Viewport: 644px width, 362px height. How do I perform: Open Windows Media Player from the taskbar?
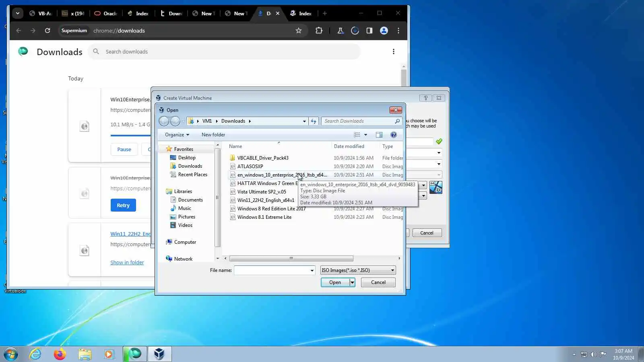click(x=109, y=354)
